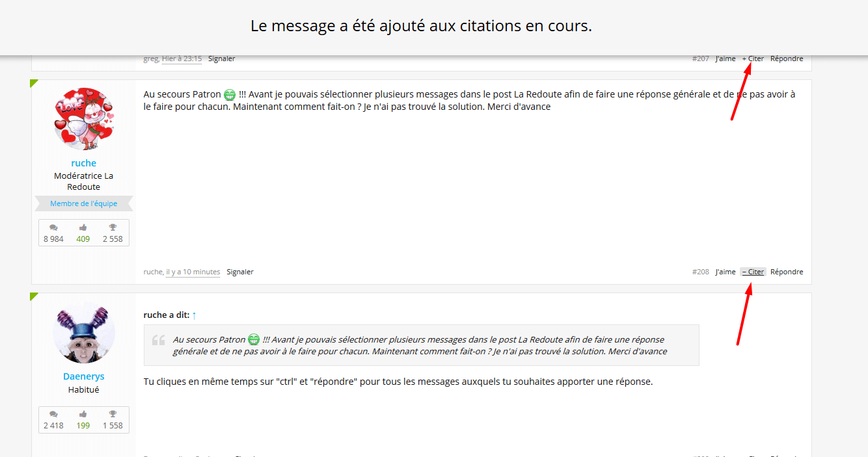
Task: Click the messages bubble icon in ruche's stats
Action: [53, 228]
